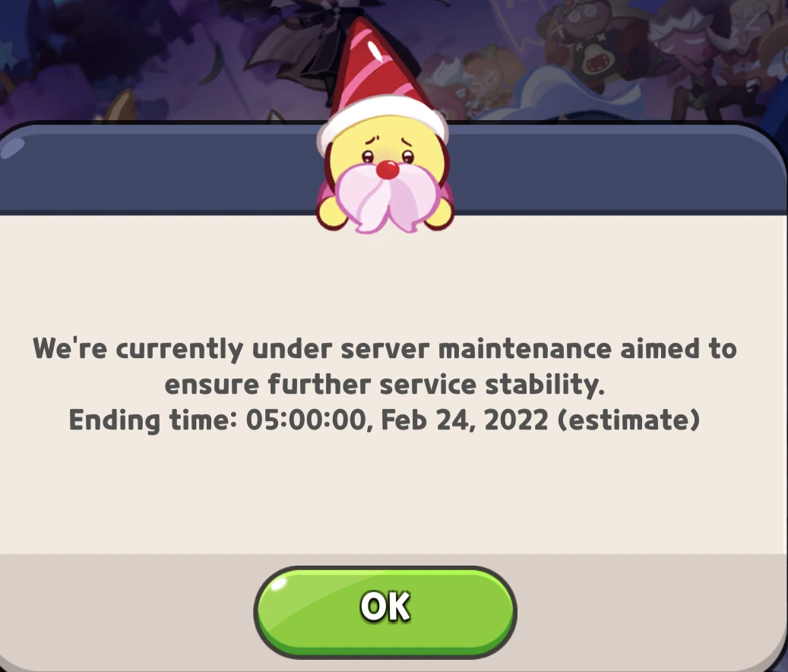Tap the gnome's round red nose
The height and width of the screenshot is (672, 788).
tap(387, 170)
